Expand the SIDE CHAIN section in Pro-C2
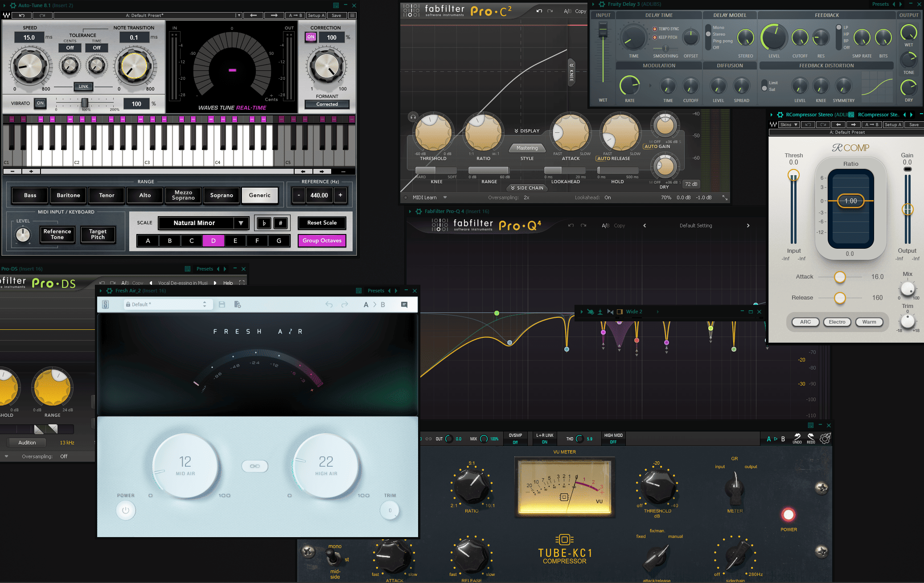Image resolution: width=924 pixels, height=583 pixels. click(527, 188)
